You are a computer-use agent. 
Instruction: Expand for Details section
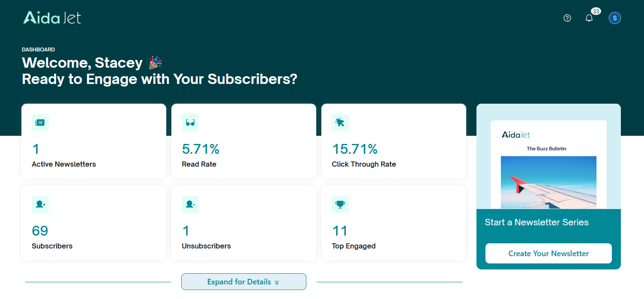tap(244, 282)
